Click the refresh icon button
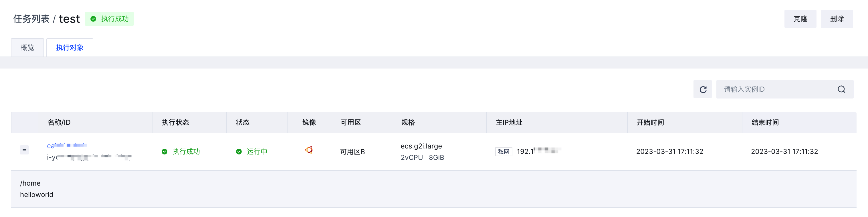Image resolution: width=868 pixels, height=217 pixels. [703, 89]
